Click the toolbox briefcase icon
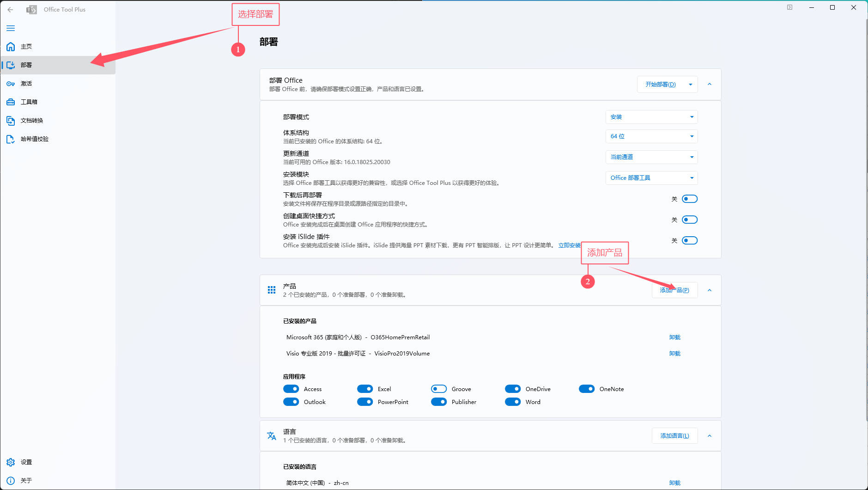The image size is (868, 490). click(x=11, y=102)
